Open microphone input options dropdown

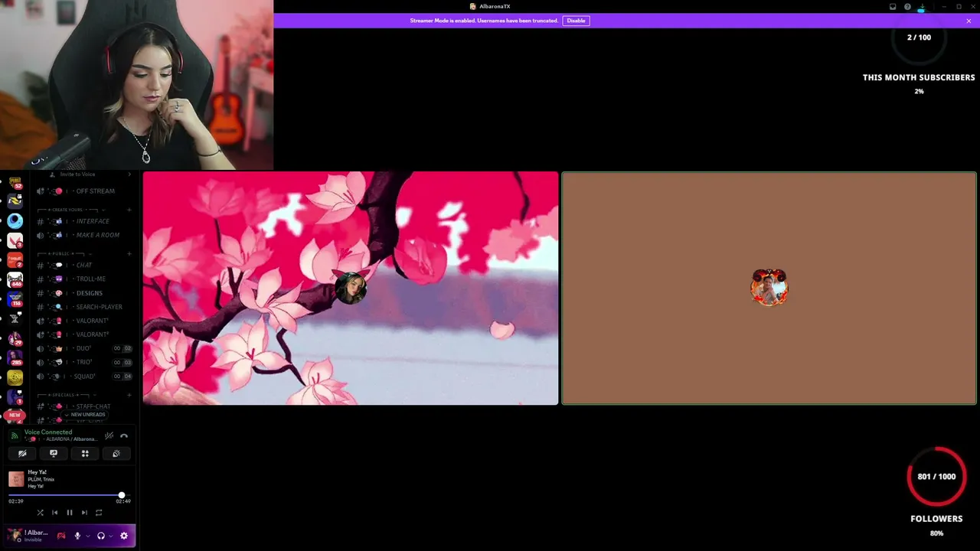(x=87, y=536)
